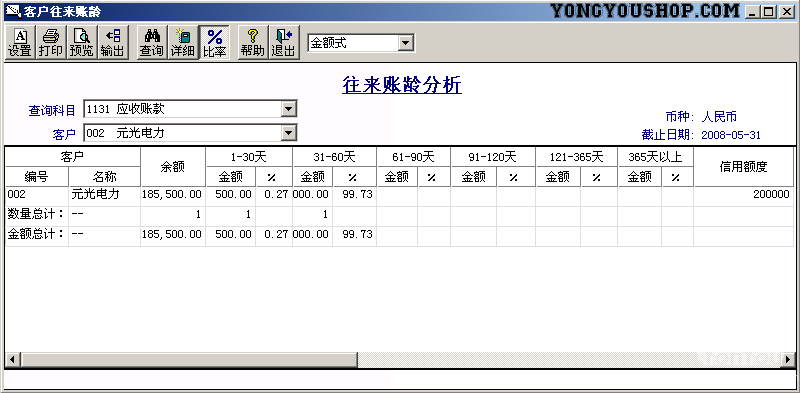This screenshot has width=800, height=393.
Task: Expand the 金额式 format dropdown
Action: [x=406, y=43]
